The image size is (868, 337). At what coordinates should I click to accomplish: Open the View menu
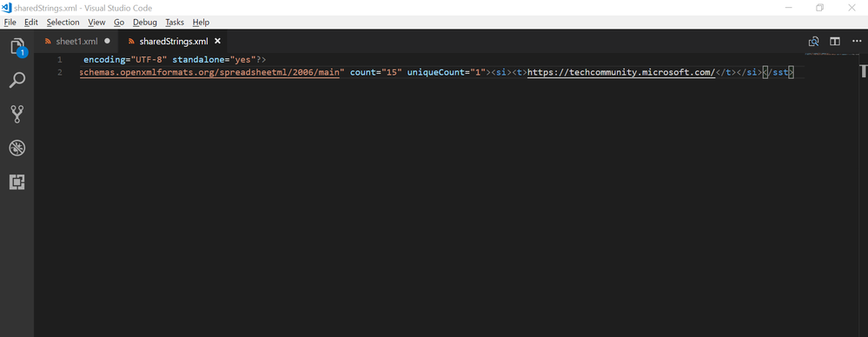(96, 22)
